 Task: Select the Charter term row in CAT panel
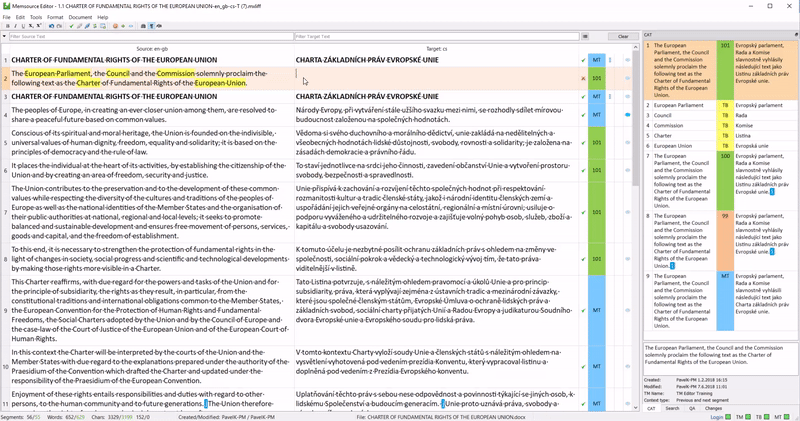pos(720,136)
